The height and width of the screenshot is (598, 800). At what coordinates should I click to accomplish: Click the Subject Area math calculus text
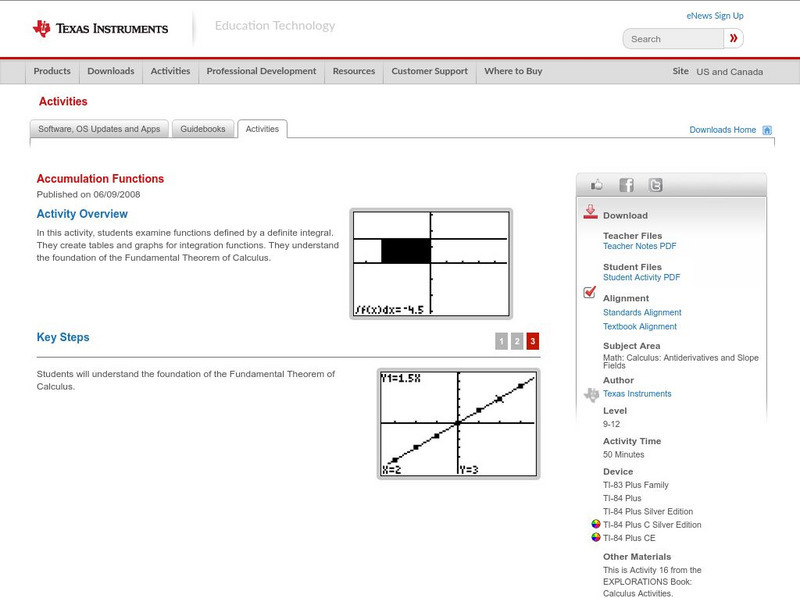pyautogui.click(x=681, y=362)
